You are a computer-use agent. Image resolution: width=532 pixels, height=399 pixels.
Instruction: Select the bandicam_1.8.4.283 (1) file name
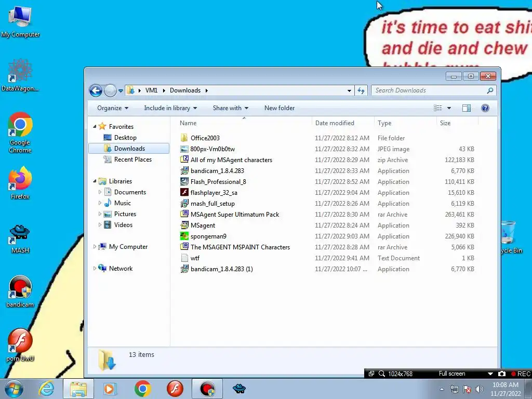point(221,269)
